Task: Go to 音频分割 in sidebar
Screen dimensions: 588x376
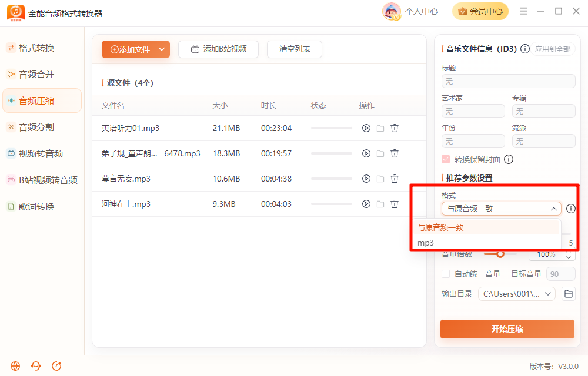Action: pyautogui.click(x=42, y=127)
